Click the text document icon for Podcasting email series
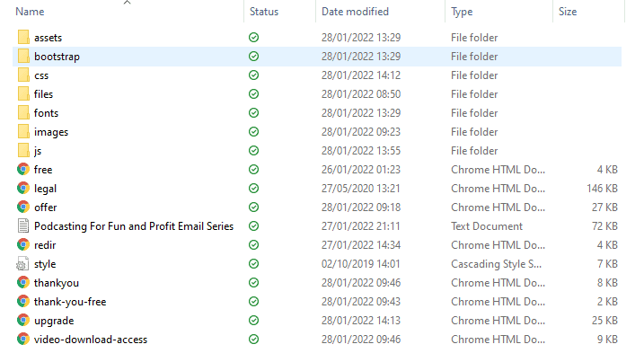The image size is (644, 362). click(23, 226)
